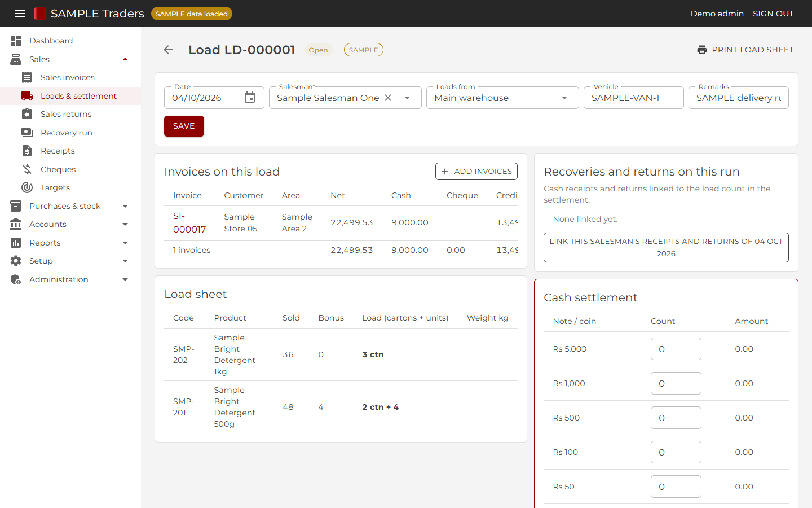Click the Rs 1,000 count field
This screenshot has height=508, width=812.
(x=676, y=383)
